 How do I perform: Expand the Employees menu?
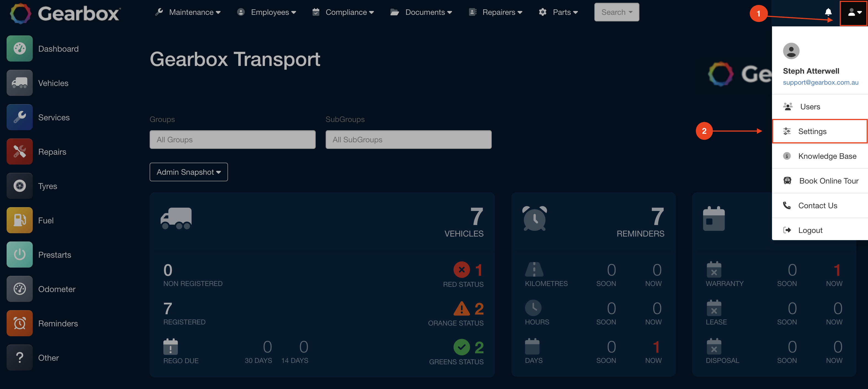pyautogui.click(x=267, y=12)
